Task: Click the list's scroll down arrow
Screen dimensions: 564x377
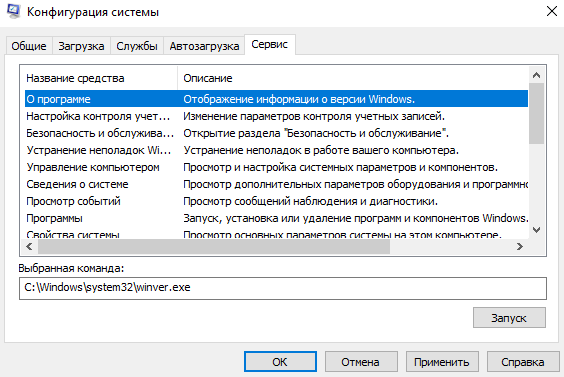Action: 536,230
